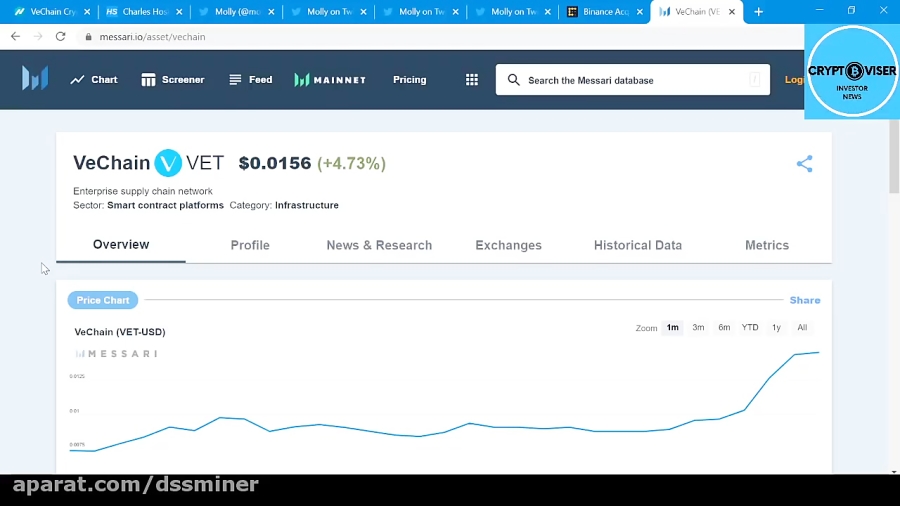
Task: Open the Exchanges tab
Action: pos(509,245)
